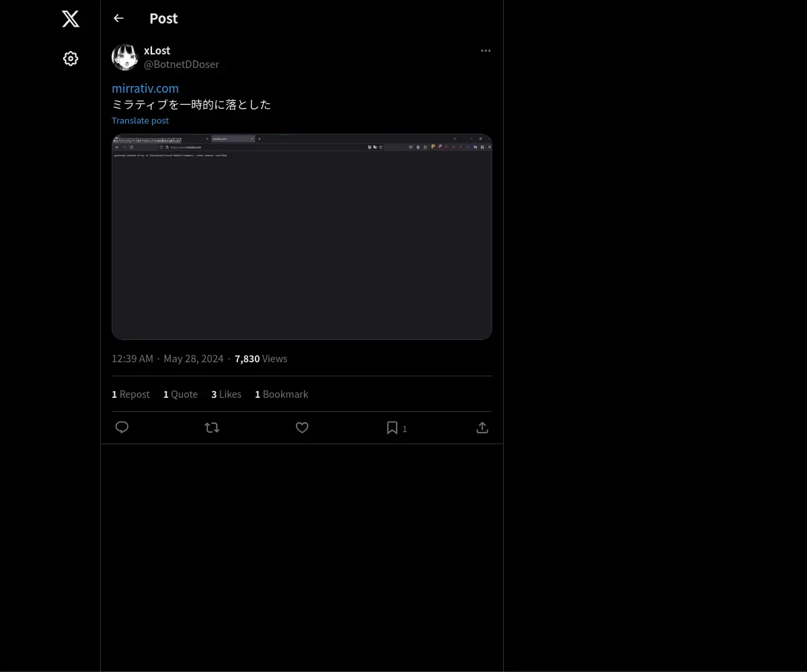Viewport: 807px width, 672px height.
Task: Open the 12:39 AM May 28, 2024 timestamp
Action: coord(167,358)
